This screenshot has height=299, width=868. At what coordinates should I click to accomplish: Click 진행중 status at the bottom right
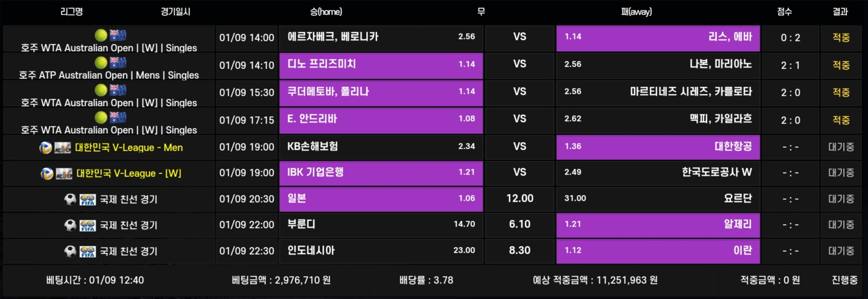click(x=845, y=280)
